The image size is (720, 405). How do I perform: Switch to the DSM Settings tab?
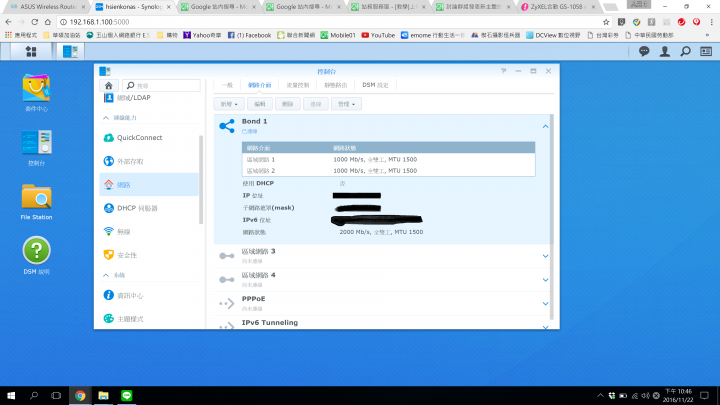(375, 85)
